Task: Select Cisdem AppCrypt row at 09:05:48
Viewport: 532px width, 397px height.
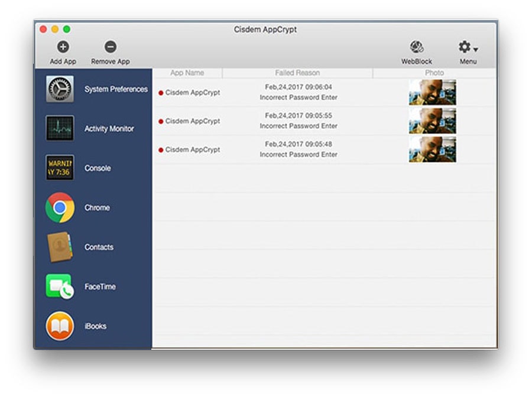Action: 325,149
